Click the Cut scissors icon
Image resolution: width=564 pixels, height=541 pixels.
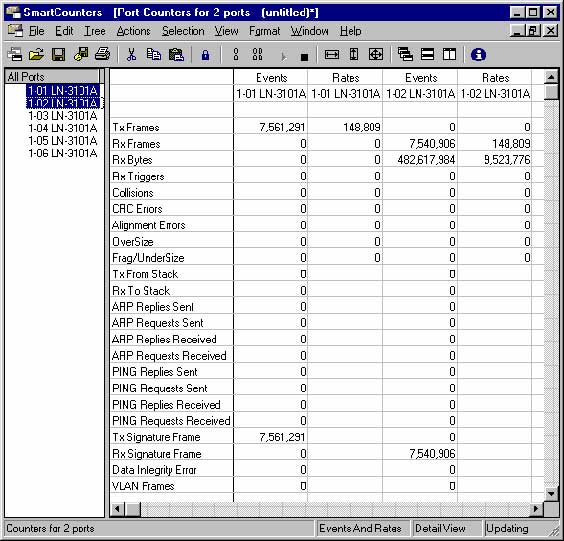pyautogui.click(x=131, y=55)
